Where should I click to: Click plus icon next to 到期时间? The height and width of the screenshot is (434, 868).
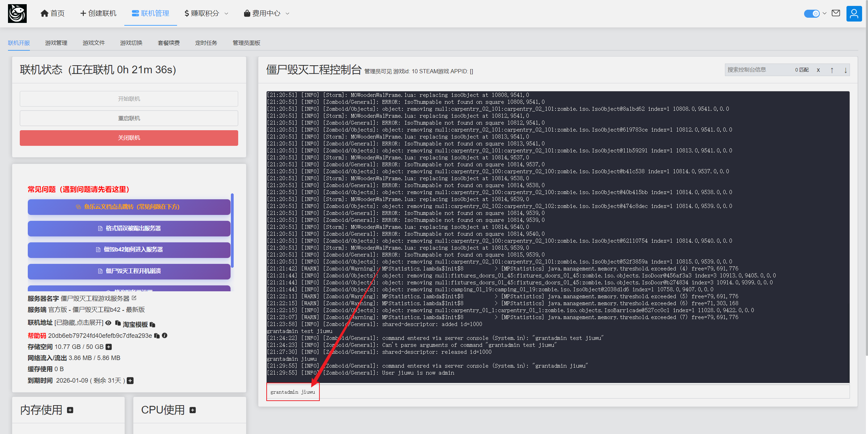130,381
